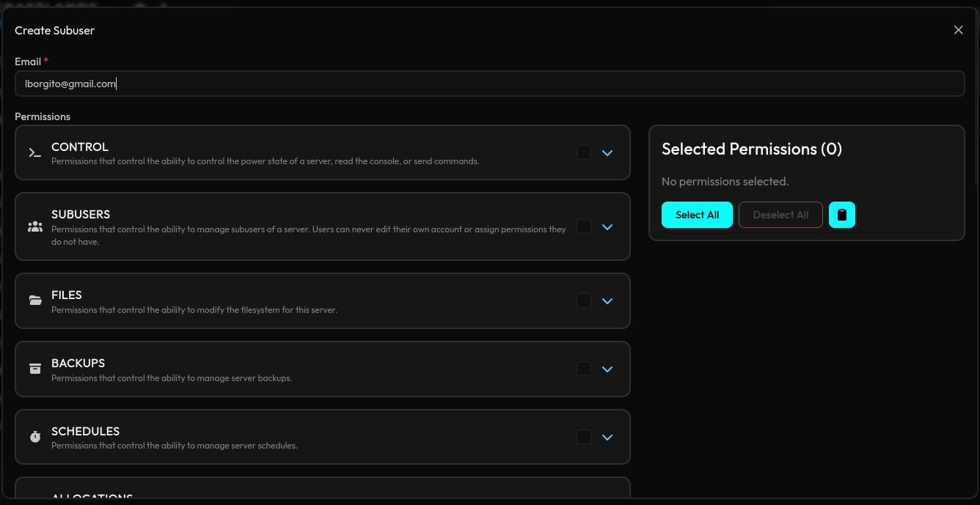Image resolution: width=980 pixels, height=505 pixels.
Task: Click the SCHEDULES stopwatch icon
Action: [x=34, y=437]
